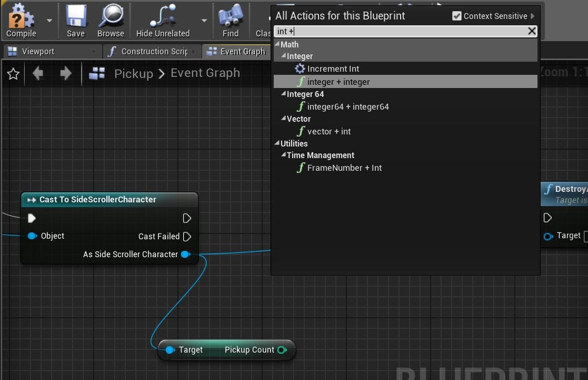The width and height of the screenshot is (588, 380).
Task: Choose the Increment Int action
Action: (333, 69)
